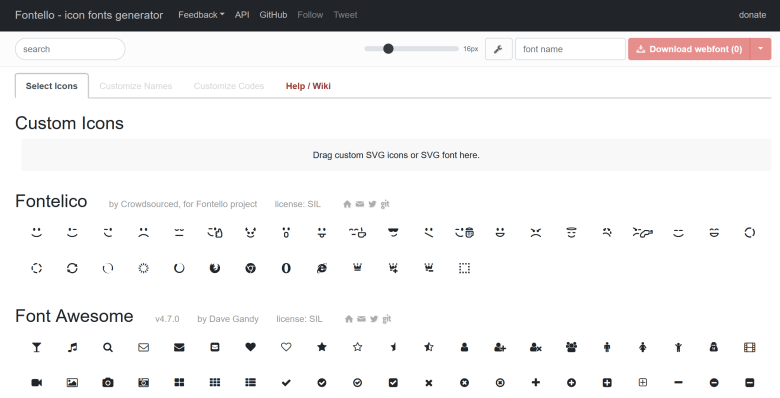780x398 pixels.
Task: Select the video camera icon
Action: [36, 383]
